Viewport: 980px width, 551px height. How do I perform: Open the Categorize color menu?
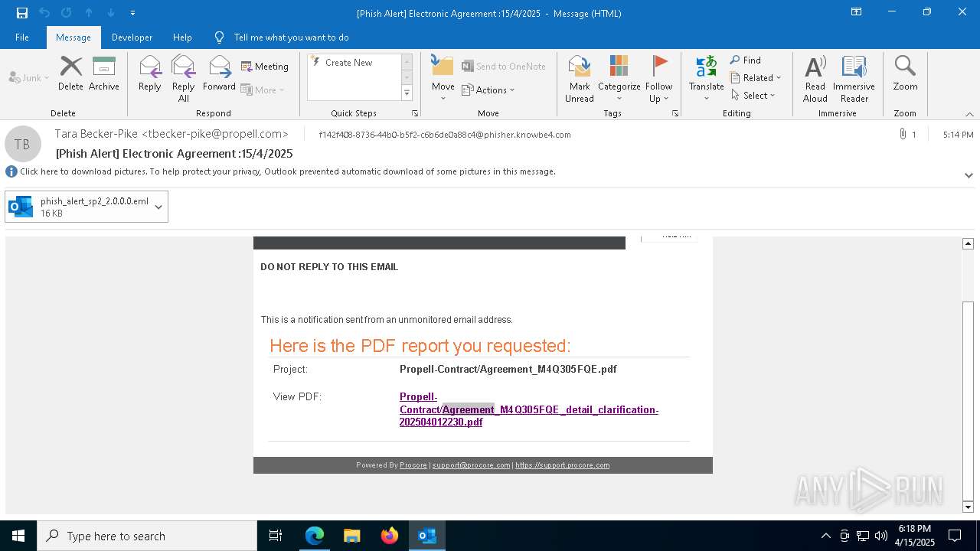(x=619, y=79)
